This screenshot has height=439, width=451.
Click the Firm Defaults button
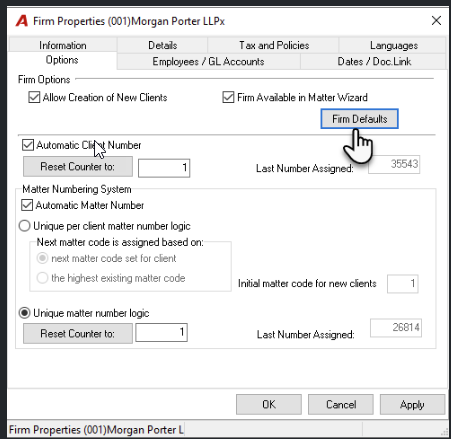pos(359,119)
